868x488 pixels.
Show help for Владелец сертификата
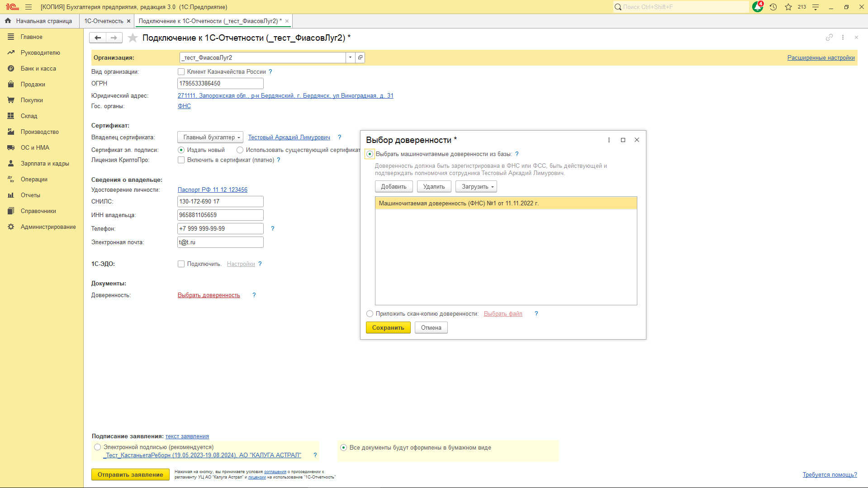pyautogui.click(x=340, y=137)
